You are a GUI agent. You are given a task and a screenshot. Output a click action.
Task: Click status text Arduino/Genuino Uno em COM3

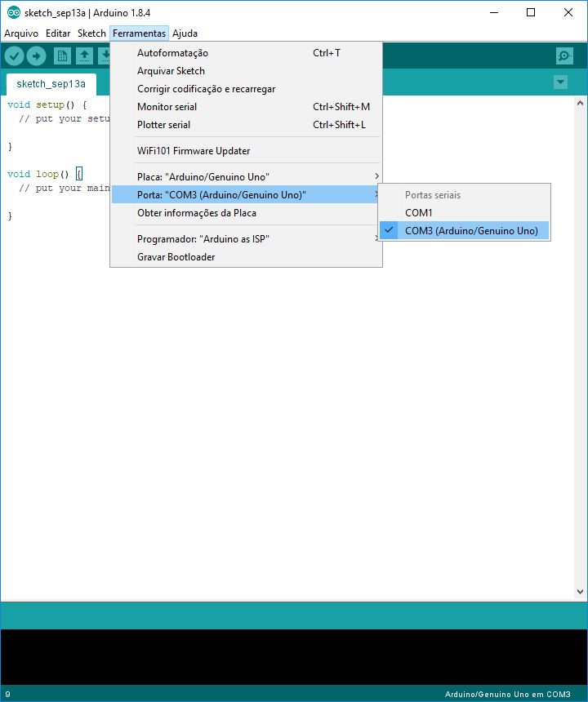click(x=507, y=695)
